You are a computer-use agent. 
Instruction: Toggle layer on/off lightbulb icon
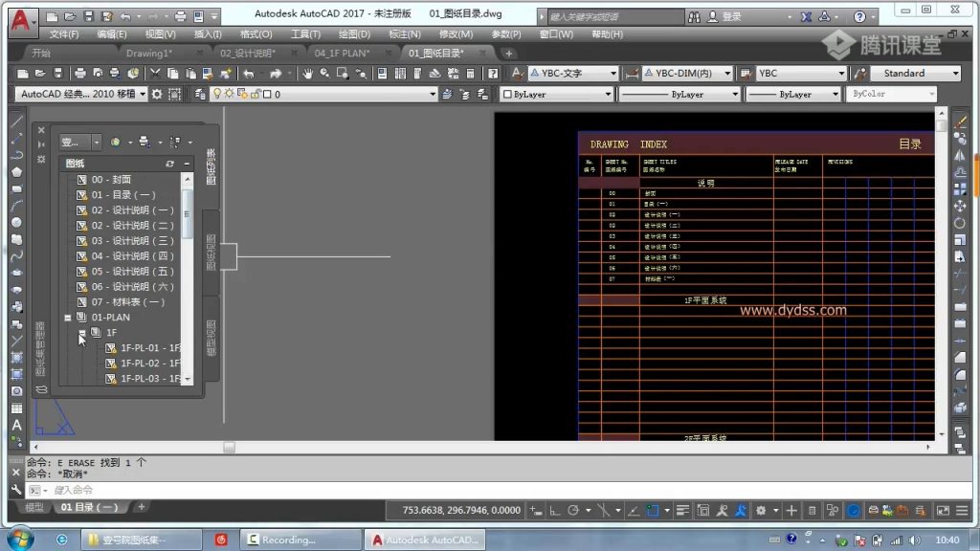pos(217,95)
